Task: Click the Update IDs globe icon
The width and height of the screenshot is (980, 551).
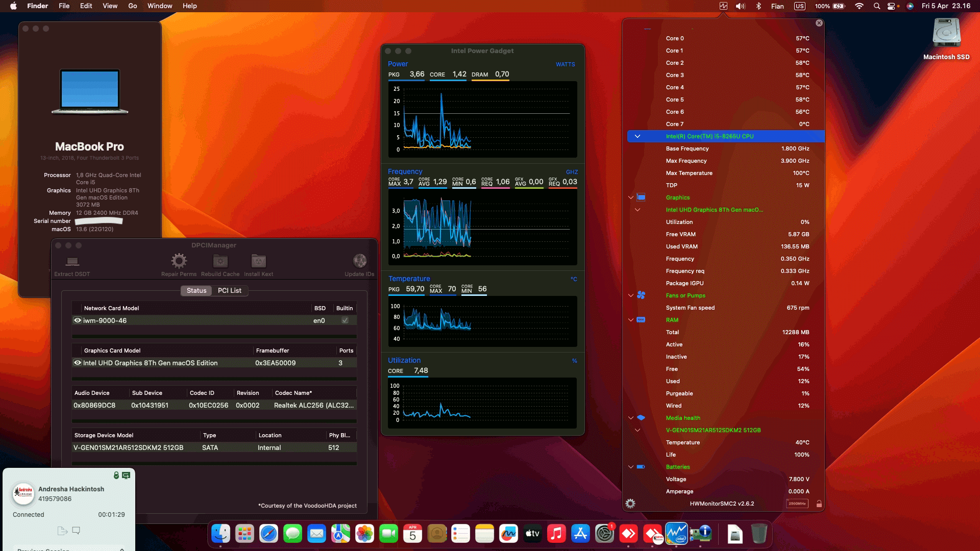Action: pyautogui.click(x=360, y=261)
